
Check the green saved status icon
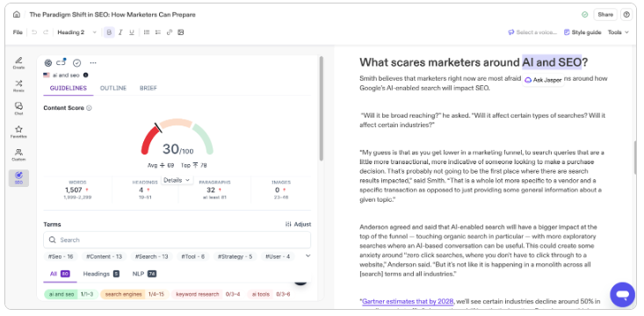[x=585, y=15]
